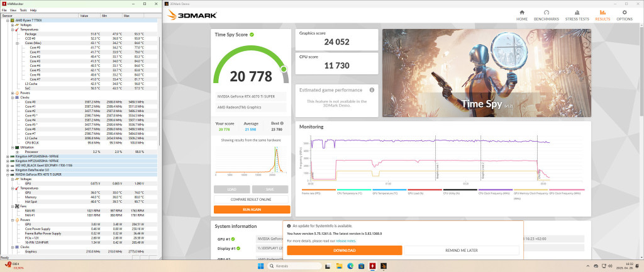Open the STRESS TESTS section
Screen dimensions: 644x272
(577, 14)
